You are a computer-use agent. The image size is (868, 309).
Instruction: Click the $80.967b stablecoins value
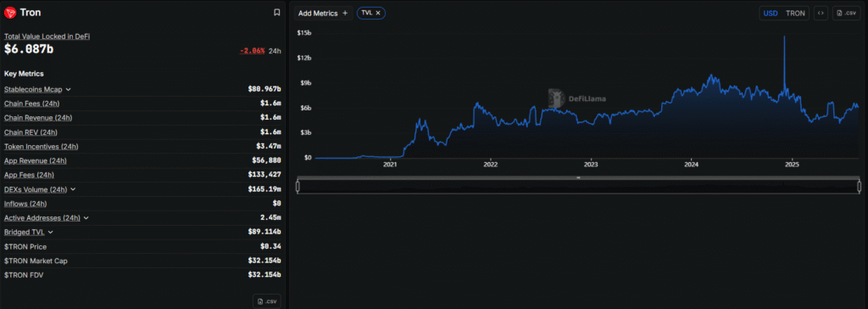[264, 89]
